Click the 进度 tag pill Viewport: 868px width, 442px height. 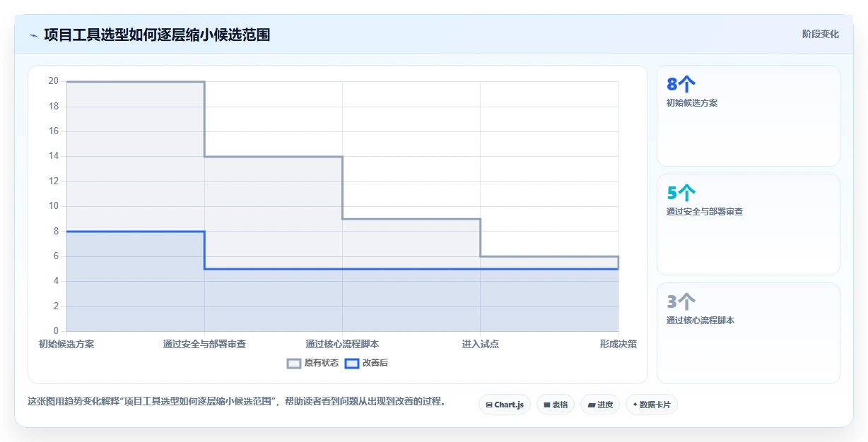(600, 405)
